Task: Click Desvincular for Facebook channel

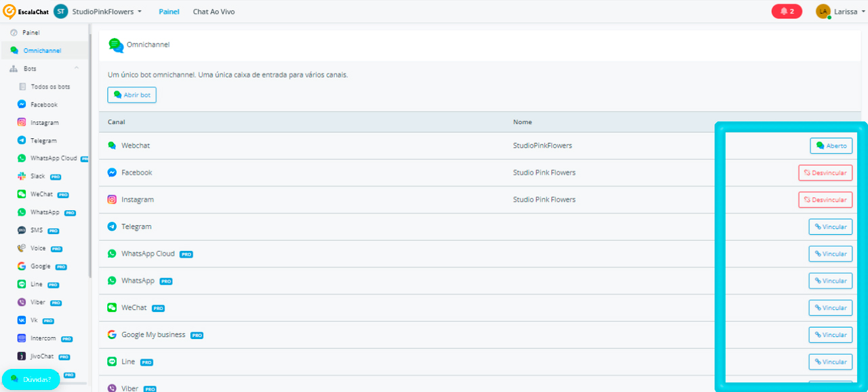Action: click(825, 173)
